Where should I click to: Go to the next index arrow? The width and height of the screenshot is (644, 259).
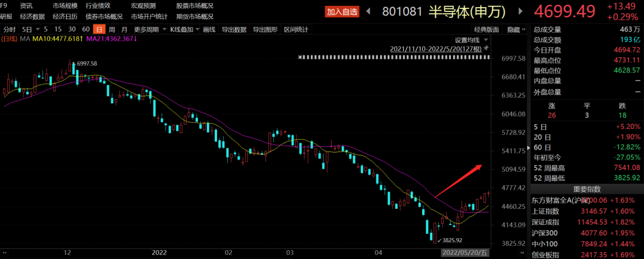(x=521, y=11)
